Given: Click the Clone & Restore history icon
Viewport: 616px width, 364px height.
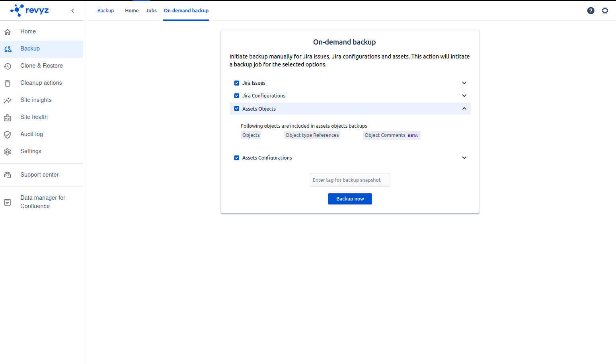Looking at the screenshot, I should 8,66.
